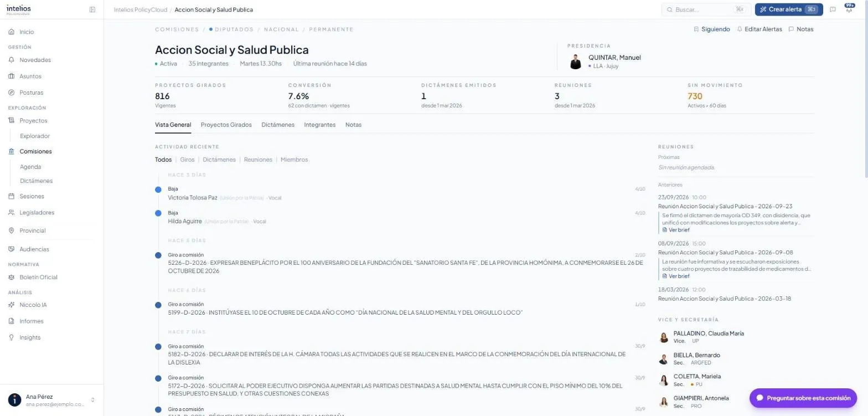
Task: Toggle Siguiendo follow status
Action: point(712,29)
